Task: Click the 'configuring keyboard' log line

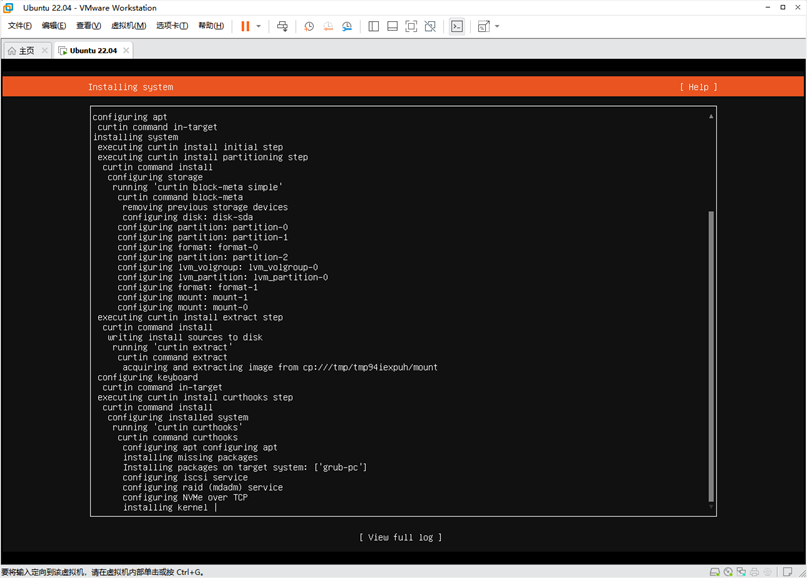Action: tap(147, 377)
